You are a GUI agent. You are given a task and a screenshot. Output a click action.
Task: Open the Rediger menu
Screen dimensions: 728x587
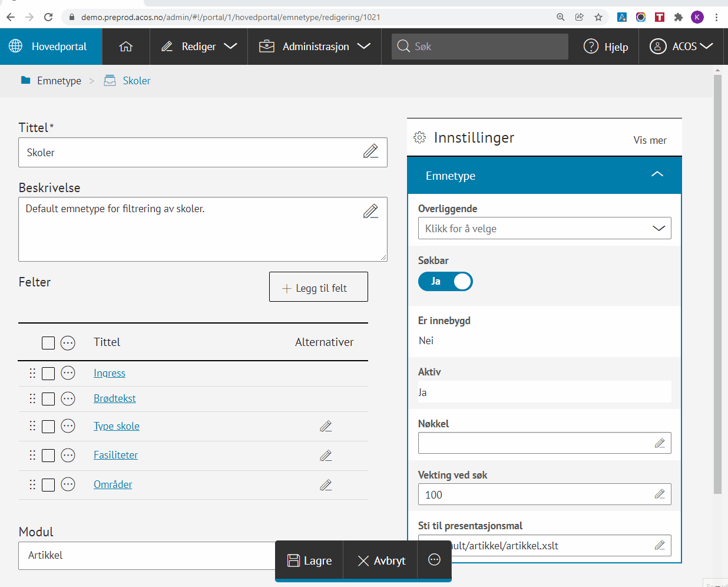[x=198, y=47]
